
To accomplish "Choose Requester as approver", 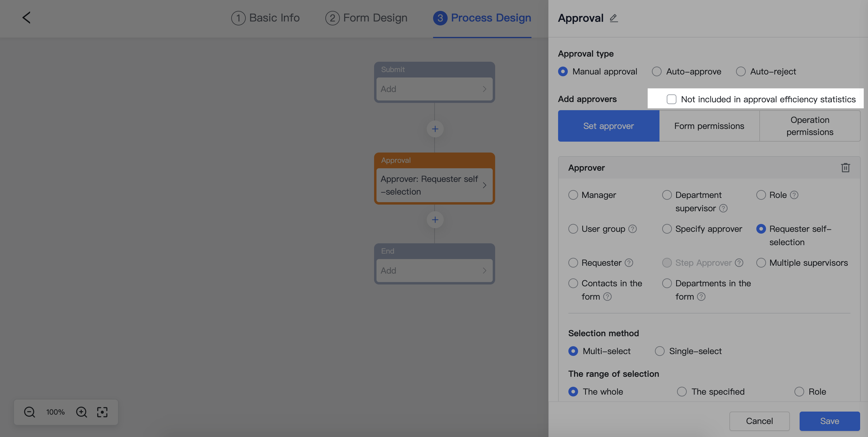I will [573, 263].
